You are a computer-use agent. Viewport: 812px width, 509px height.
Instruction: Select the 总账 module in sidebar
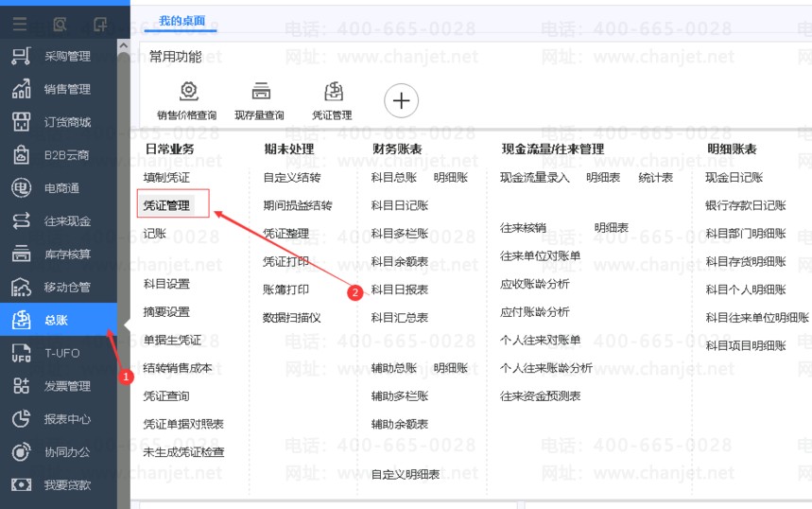pyautogui.click(x=59, y=320)
